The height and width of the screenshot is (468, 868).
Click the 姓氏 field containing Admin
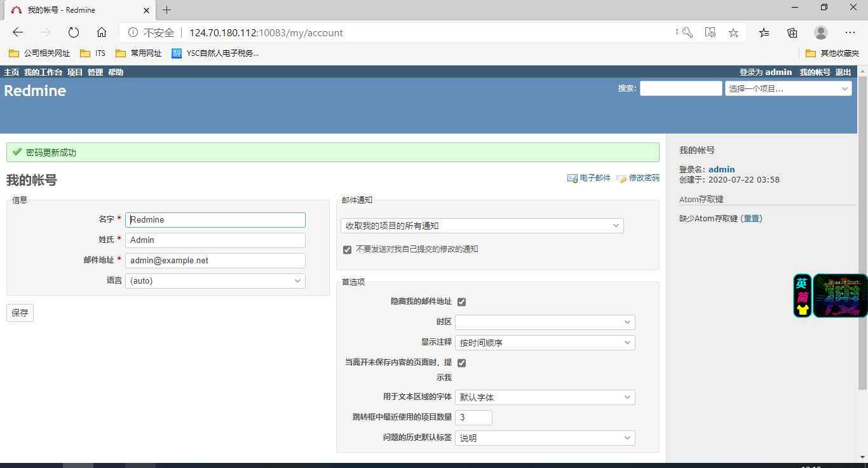(x=215, y=240)
